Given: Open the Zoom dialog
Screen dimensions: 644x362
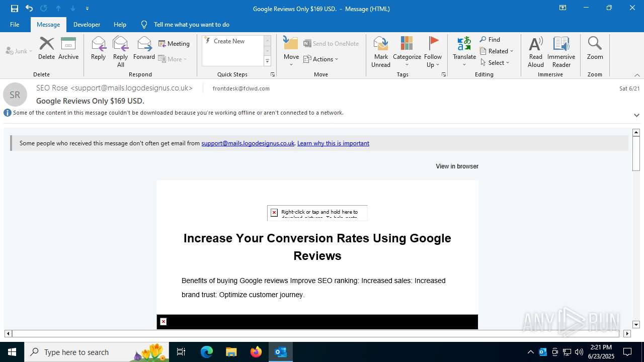Looking at the screenshot, I should (x=595, y=48).
